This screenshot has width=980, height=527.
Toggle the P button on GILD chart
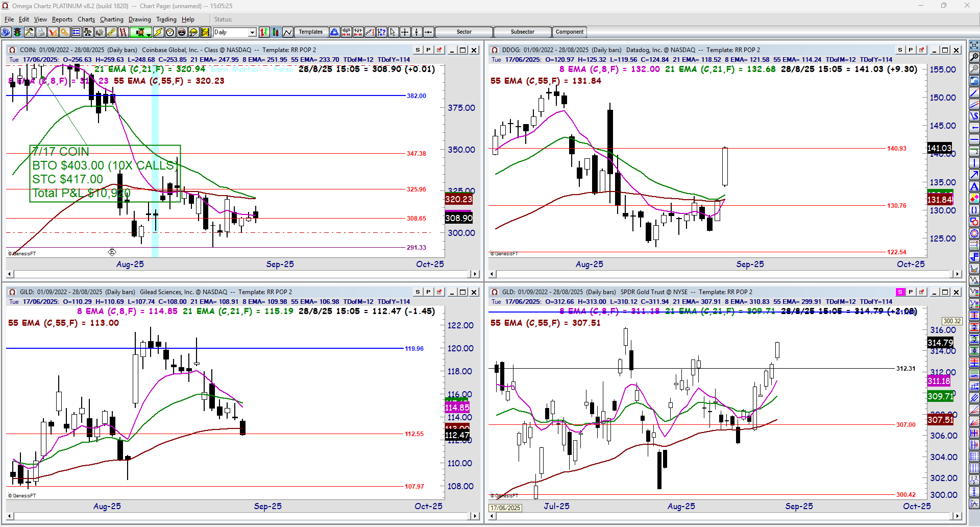(x=428, y=292)
